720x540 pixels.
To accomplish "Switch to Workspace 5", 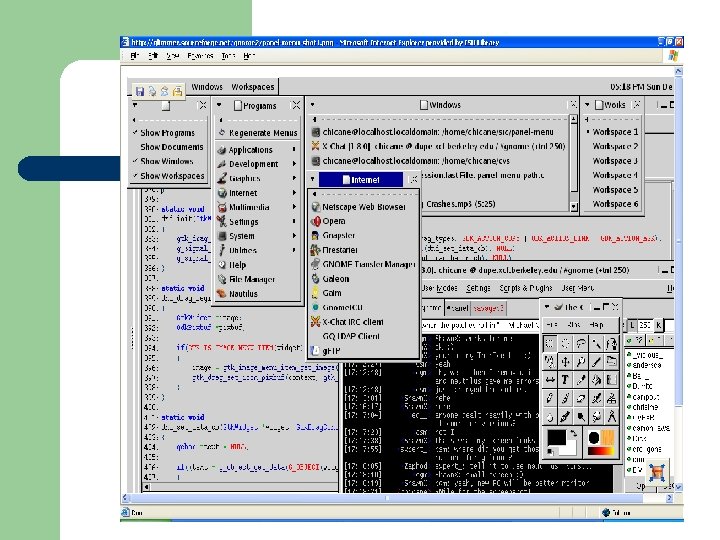I will pos(615,190).
